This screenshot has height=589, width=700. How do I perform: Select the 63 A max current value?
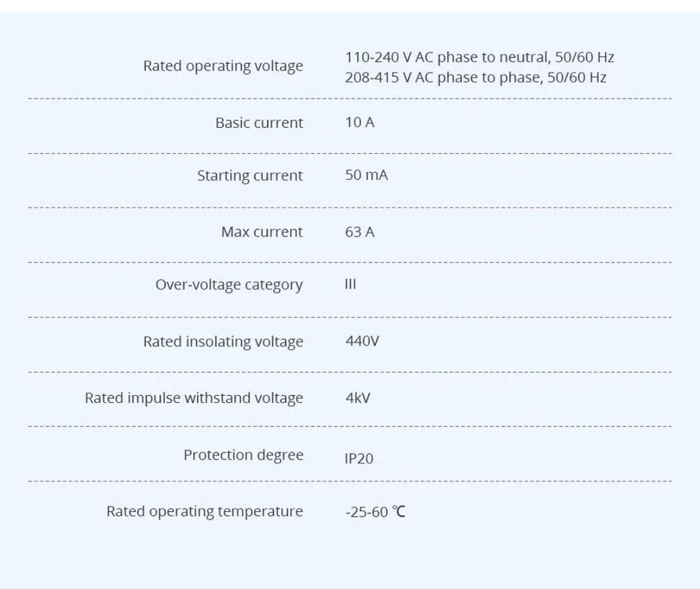(359, 232)
